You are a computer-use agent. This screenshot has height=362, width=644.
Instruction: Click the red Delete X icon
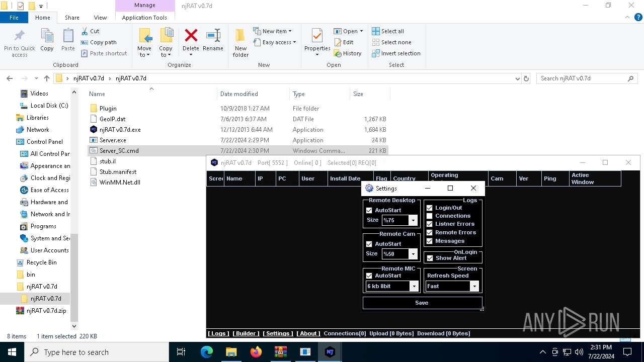[x=191, y=36]
